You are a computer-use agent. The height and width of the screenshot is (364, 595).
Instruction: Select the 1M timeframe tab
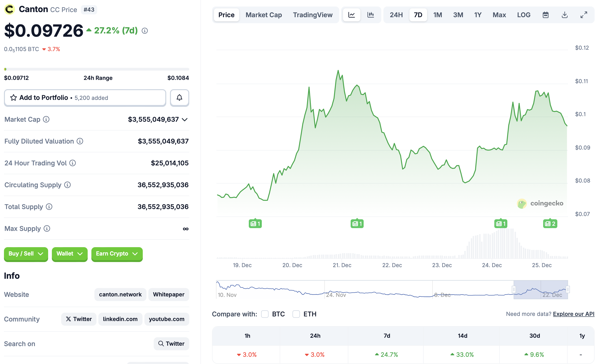438,15
